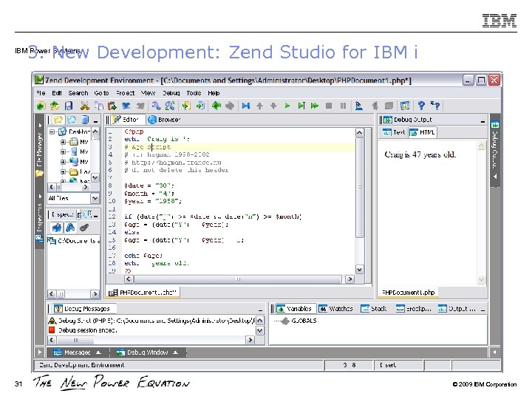Click the profiler microscope toolbar icon
Screen dimensions: 532x399
[x=358, y=106]
